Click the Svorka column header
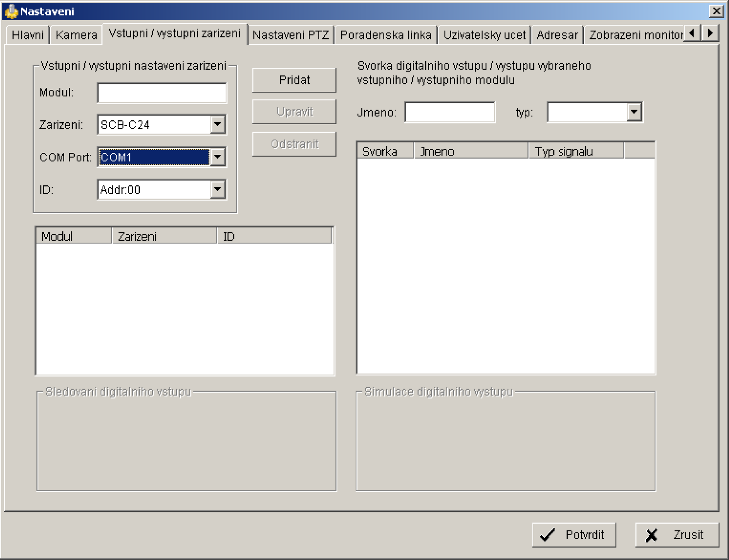The width and height of the screenshot is (729, 560). coord(385,151)
